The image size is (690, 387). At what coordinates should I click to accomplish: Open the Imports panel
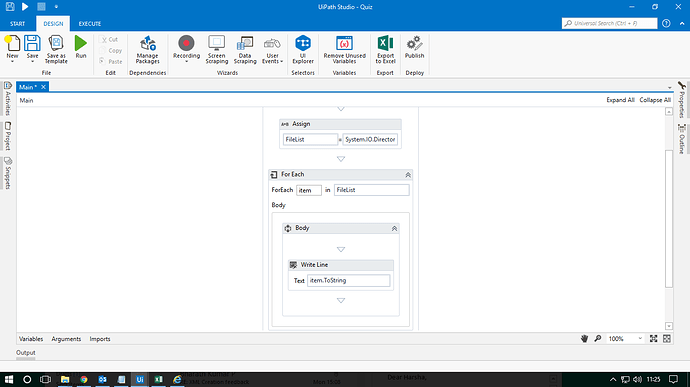100,339
